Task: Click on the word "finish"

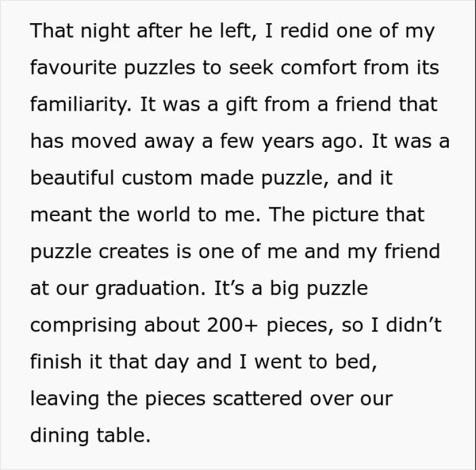Action: pyautogui.click(x=55, y=362)
